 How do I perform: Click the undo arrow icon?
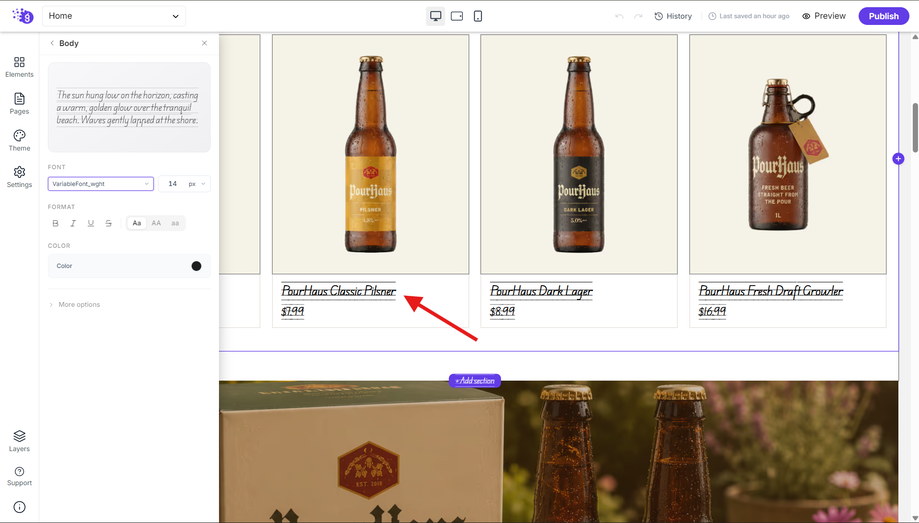(619, 16)
